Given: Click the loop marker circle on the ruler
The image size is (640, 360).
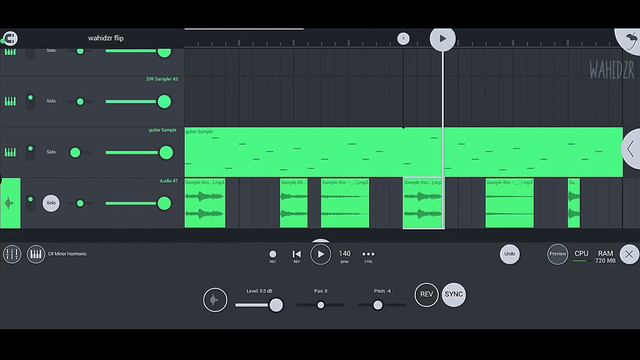Looking at the screenshot, I should (x=403, y=39).
